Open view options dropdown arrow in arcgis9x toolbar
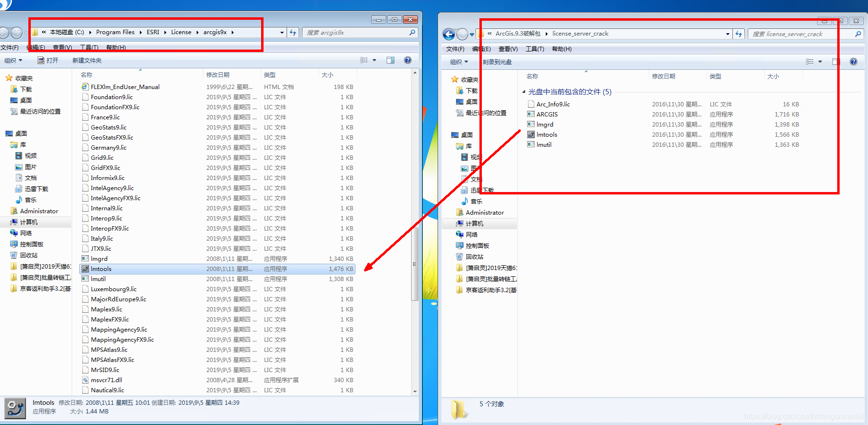The height and width of the screenshot is (425, 868). pos(374,60)
